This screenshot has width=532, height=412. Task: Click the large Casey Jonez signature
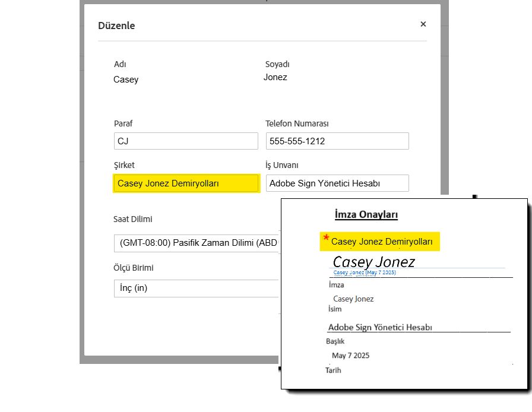pos(373,262)
